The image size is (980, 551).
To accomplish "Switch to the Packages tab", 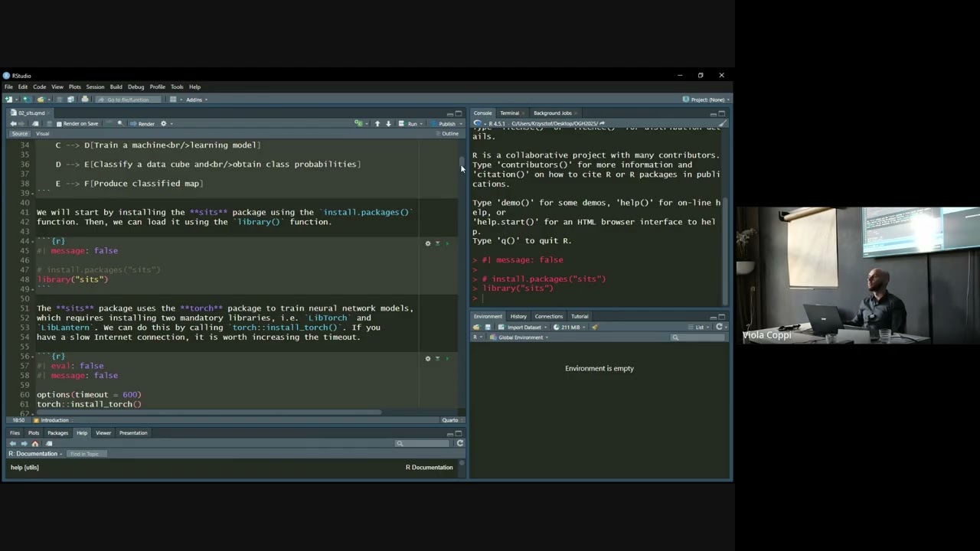I will pos(57,433).
